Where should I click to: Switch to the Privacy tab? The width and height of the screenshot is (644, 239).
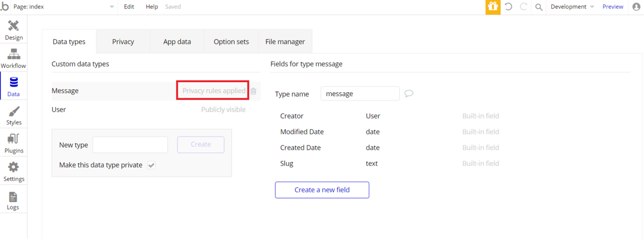(123, 41)
